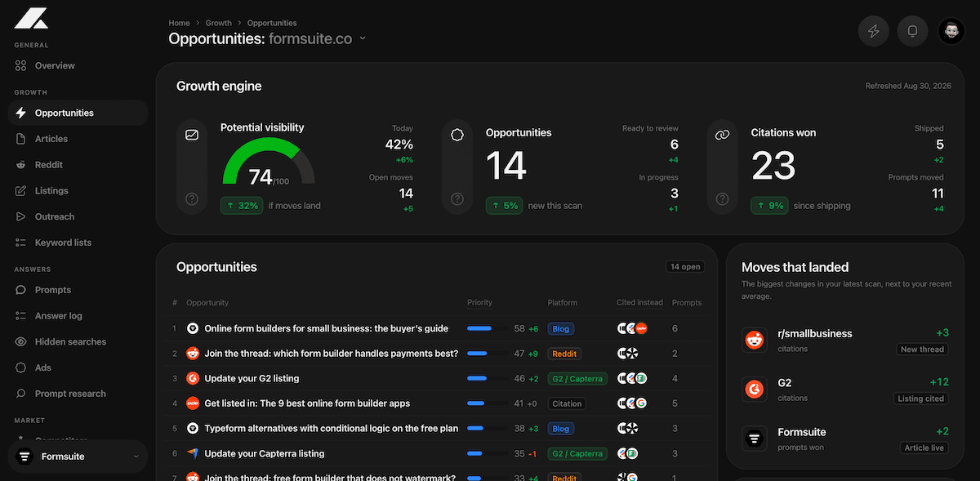Image resolution: width=980 pixels, height=481 pixels.
Task: Open Hidden searches in the sidebar
Action: pos(78,341)
